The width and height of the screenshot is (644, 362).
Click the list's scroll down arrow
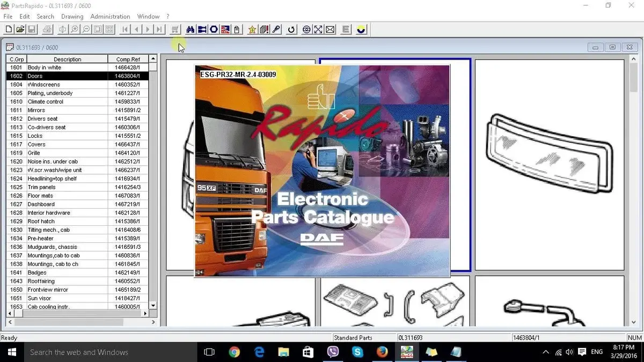click(x=153, y=306)
